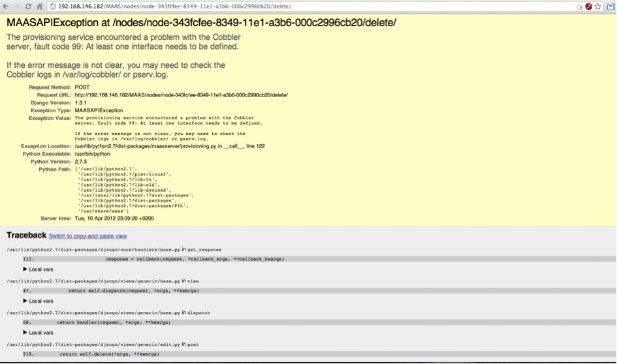This screenshot has height=364, width=617.
Task: Expand Local vars under view frame
Action: point(38,301)
